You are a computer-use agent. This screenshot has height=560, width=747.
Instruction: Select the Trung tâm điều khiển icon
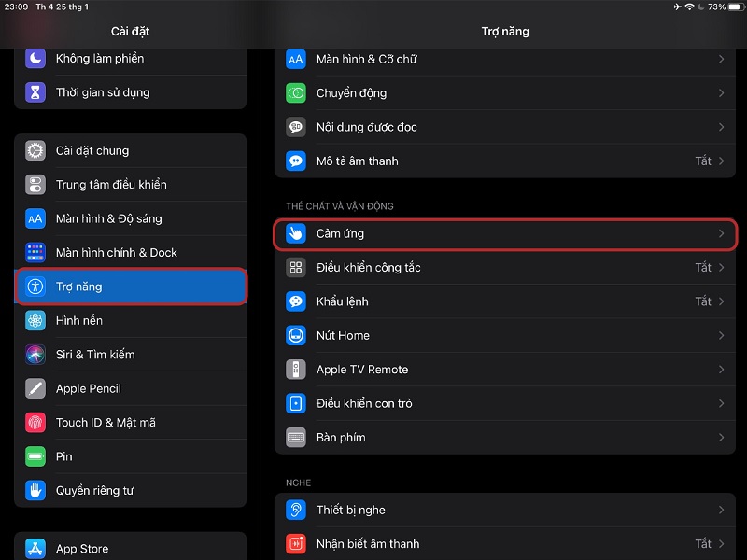[x=35, y=184]
